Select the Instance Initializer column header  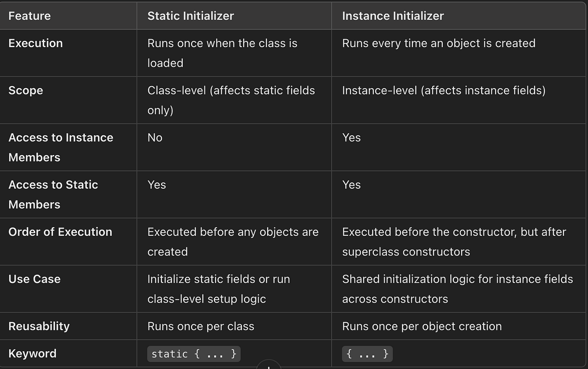pyautogui.click(x=393, y=16)
